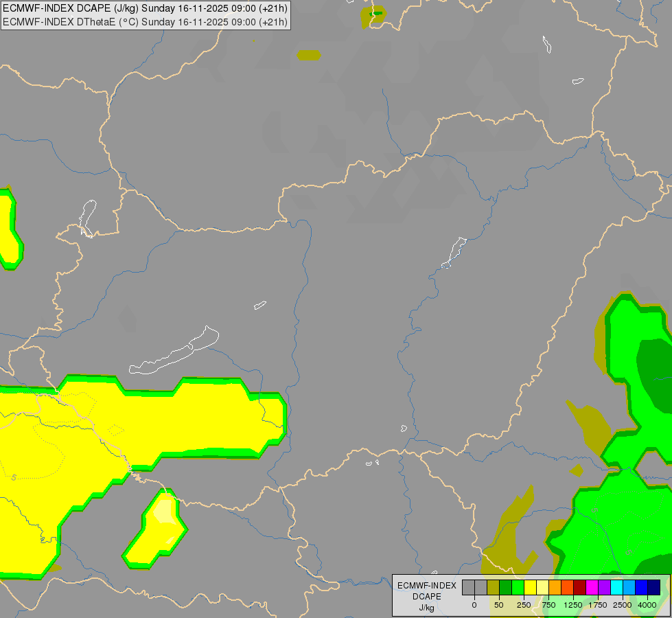Image resolution: width=672 pixels, height=618 pixels.
Task: Click the ECMWF-INDEX DThetaE title line
Action: [x=146, y=22]
